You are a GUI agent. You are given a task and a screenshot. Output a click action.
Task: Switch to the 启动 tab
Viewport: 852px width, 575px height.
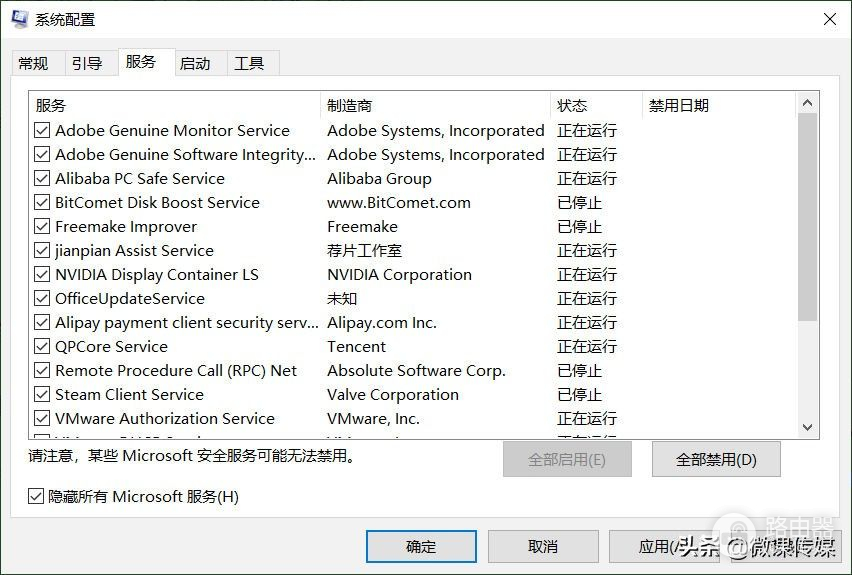click(195, 63)
